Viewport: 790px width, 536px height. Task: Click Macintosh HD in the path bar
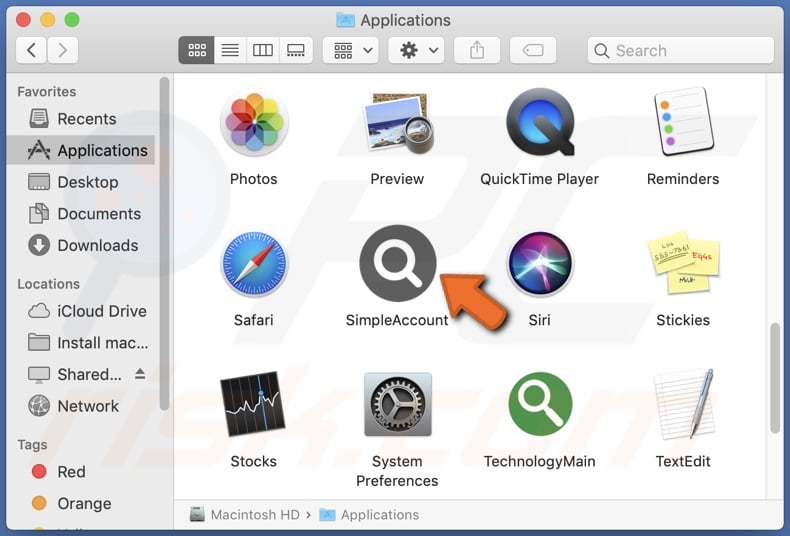point(245,515)
